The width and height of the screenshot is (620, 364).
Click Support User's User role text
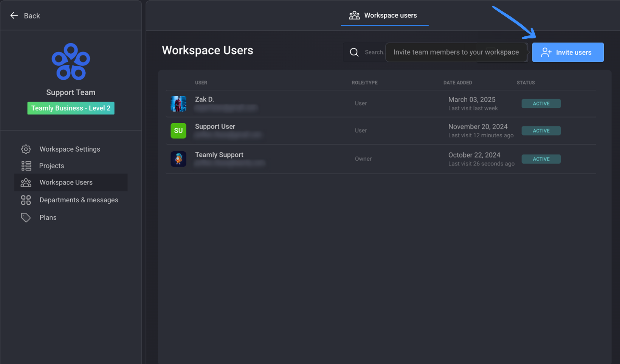(361, 130)
